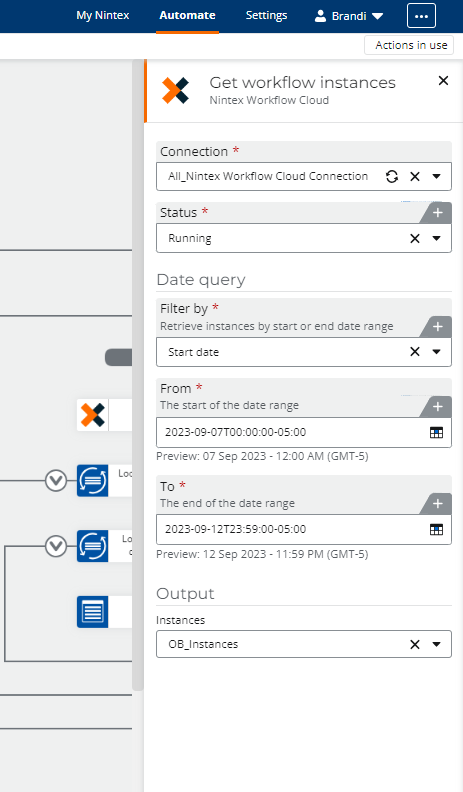Click the From date input field
This screenshot has height=792, width=463.
point(304,432)
